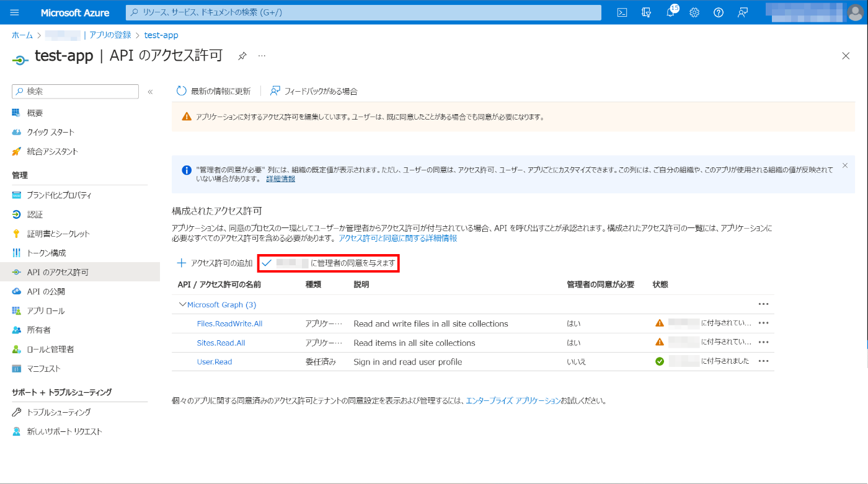Open more options ellipsis beside title
Screen dimensions: 868x484
(262, 56)
